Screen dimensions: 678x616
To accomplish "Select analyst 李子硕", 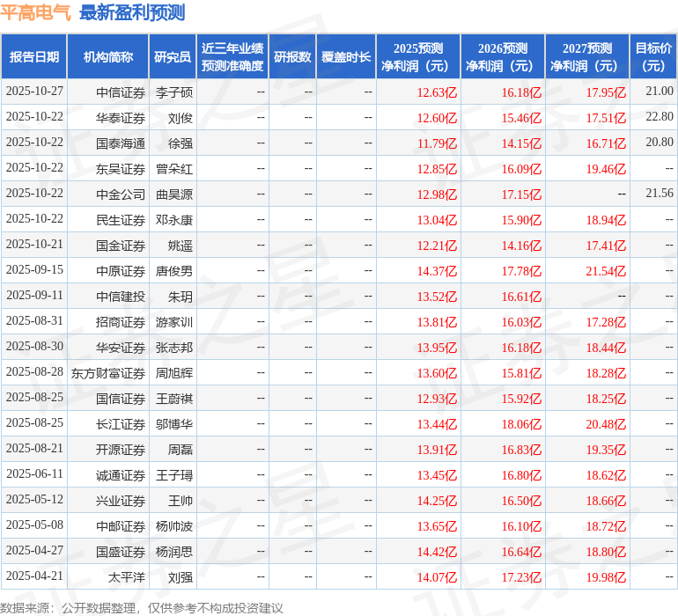I will pos(174,92).
